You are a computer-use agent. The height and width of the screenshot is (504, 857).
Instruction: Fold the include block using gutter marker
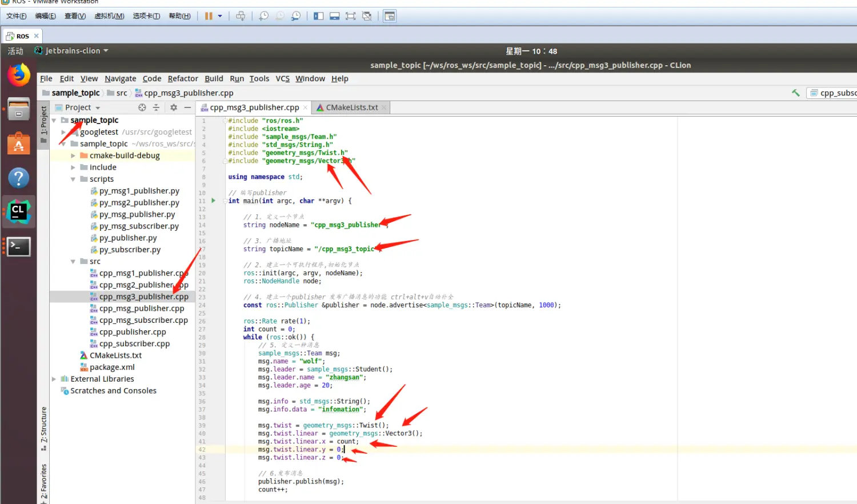tap(225, 121)
